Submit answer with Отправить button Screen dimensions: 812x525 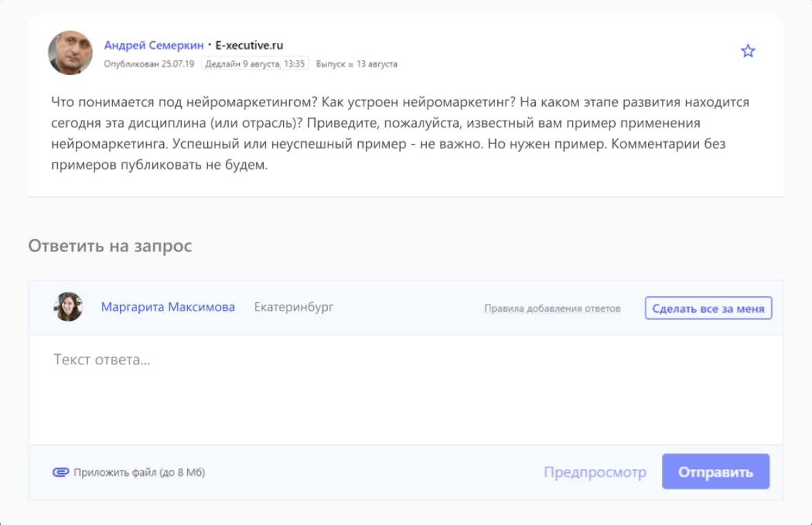click(x=715, y=472)
